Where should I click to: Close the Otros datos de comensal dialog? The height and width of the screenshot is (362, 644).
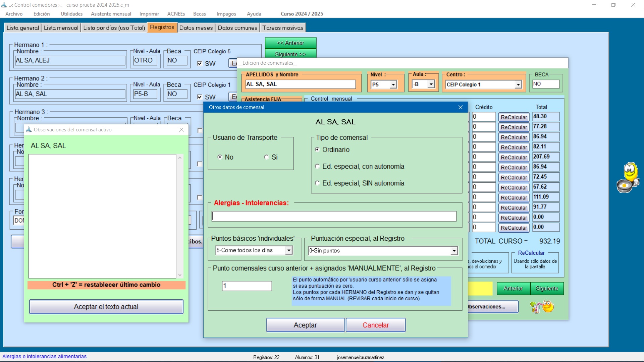click(x=460, y=107)
